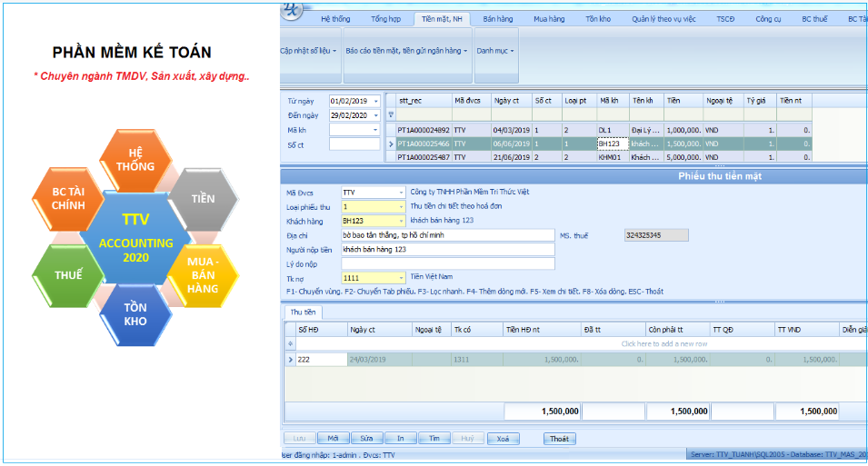This screenshot has height=466, width=868.
Task: Click the TIỀN hexagon
Action: tap(204, 199)
